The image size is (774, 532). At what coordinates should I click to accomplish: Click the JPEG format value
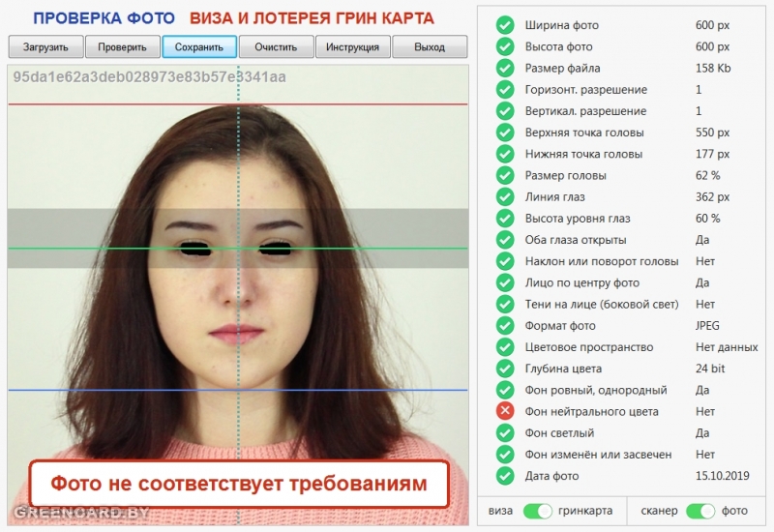[707, 326]
